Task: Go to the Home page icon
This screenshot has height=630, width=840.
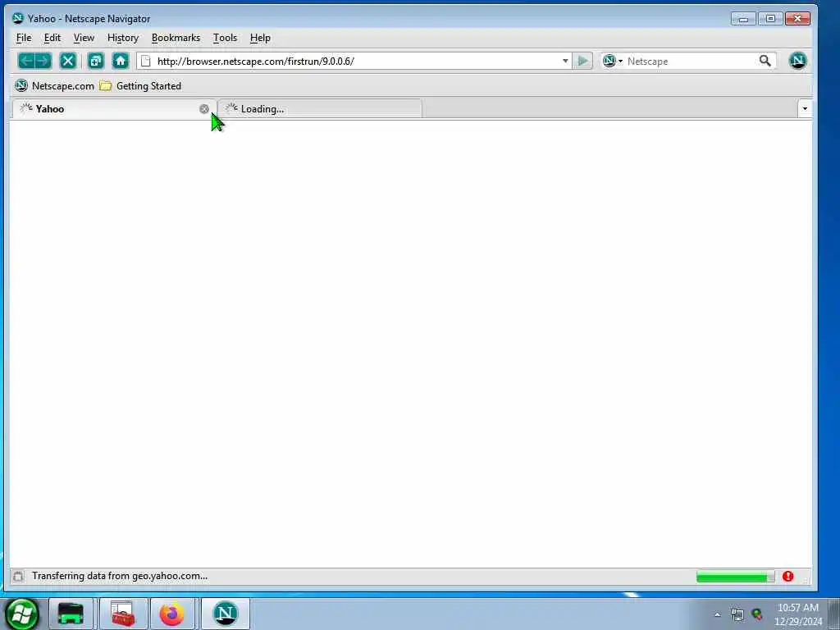Action: pos(121,61)
